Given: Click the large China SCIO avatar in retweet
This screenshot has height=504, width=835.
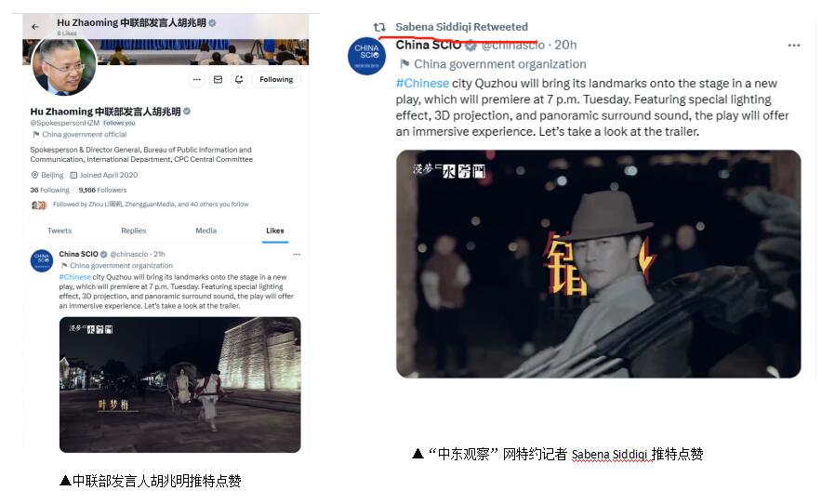Looking at the screenshot, I should pos(366,56).
